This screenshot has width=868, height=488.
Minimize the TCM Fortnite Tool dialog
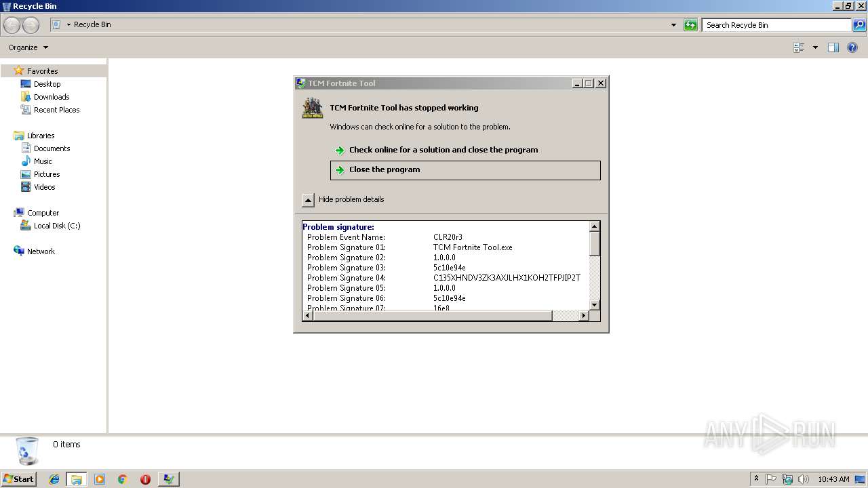[x=577, y=83]
